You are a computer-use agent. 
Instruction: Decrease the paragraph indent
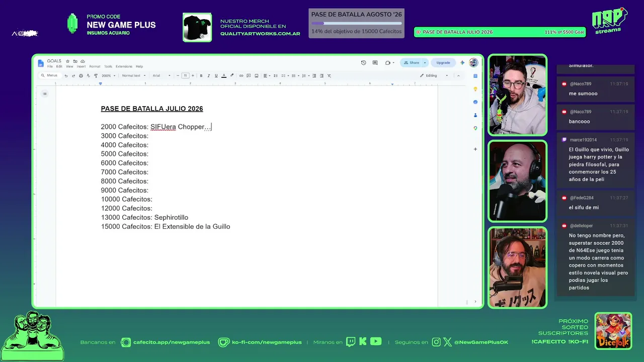(x=314, y=76)
